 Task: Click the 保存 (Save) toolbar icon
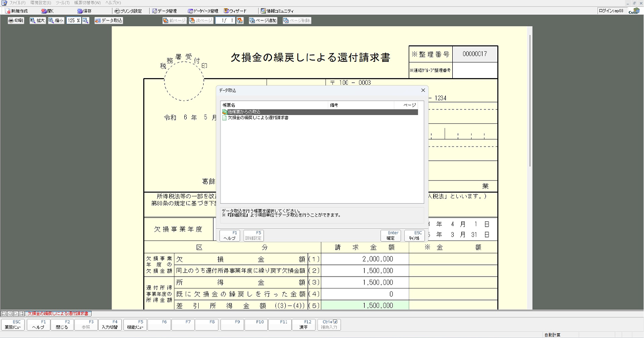[84, 11]
